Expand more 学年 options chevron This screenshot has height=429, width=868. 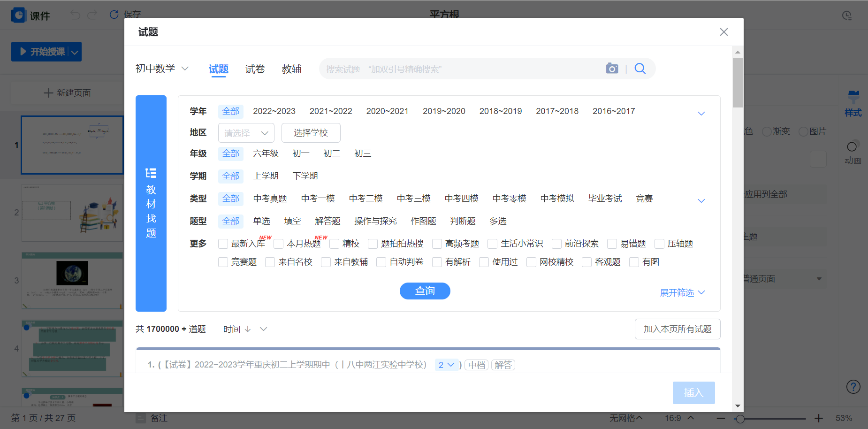point(701,113)
